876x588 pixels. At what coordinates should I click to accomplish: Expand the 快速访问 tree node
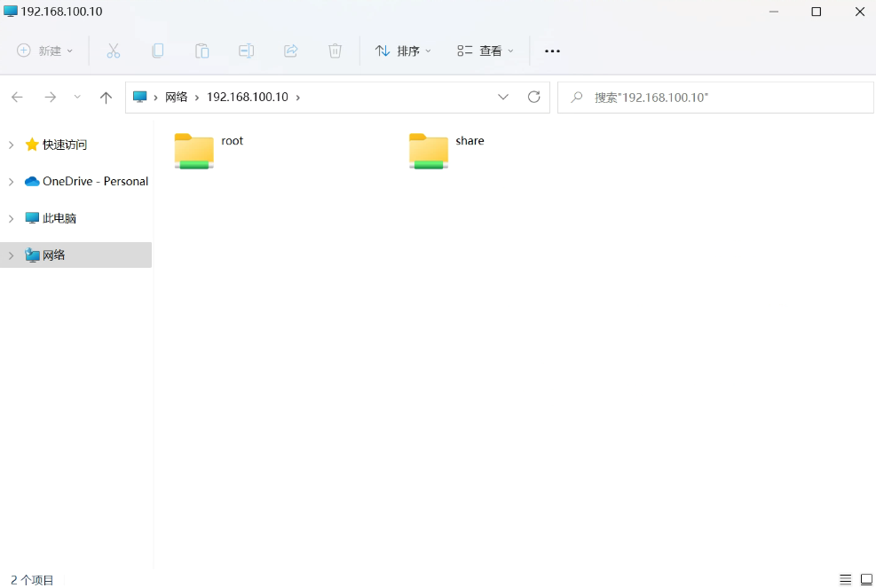pyautogui.click(x=11, y=145)
